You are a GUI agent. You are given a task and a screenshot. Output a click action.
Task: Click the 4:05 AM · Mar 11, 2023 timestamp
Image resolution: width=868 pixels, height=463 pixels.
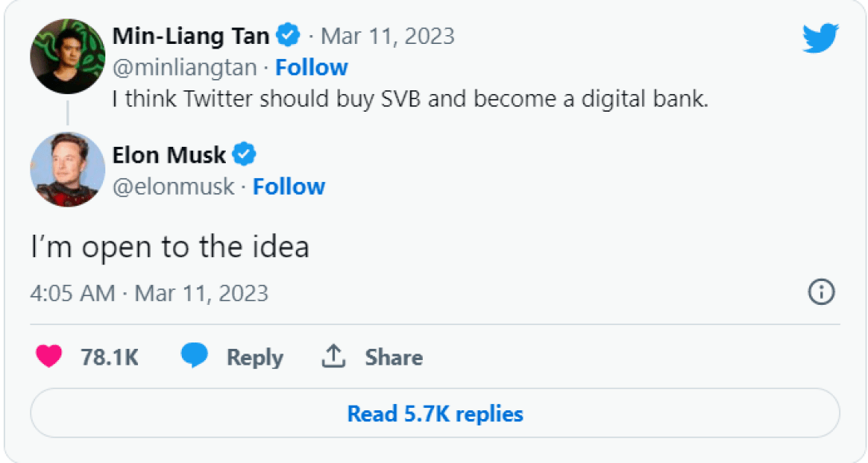point(149,293)
